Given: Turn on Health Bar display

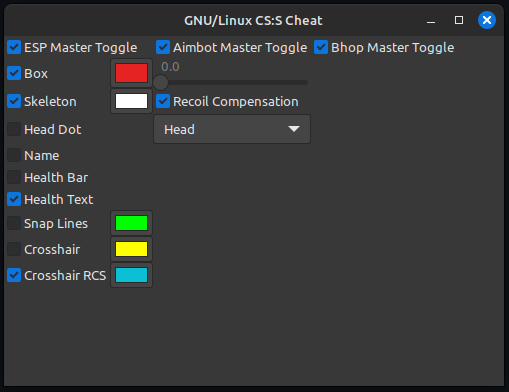Looking at the screenshot, I should [14, 177].
